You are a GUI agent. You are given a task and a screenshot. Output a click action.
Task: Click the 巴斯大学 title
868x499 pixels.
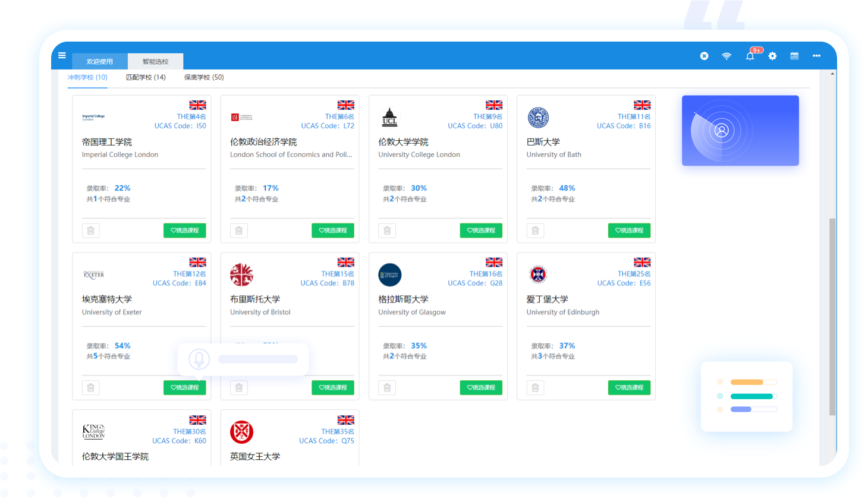[543, 142]
